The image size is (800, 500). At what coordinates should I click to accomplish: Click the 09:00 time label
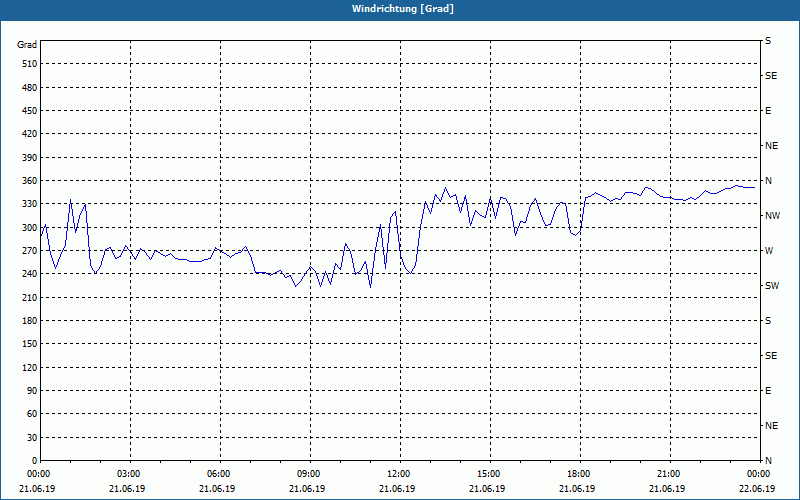coord(308,474)
